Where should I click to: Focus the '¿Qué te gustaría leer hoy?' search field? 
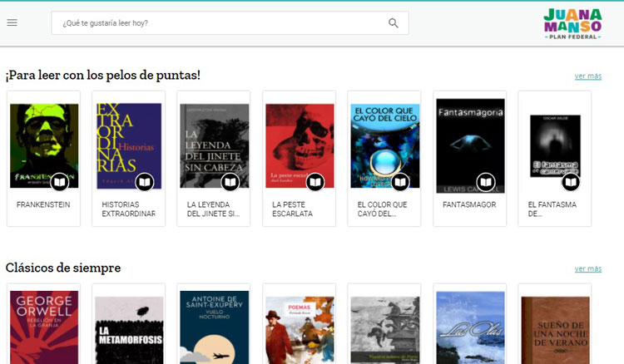[x=230, y=23]
